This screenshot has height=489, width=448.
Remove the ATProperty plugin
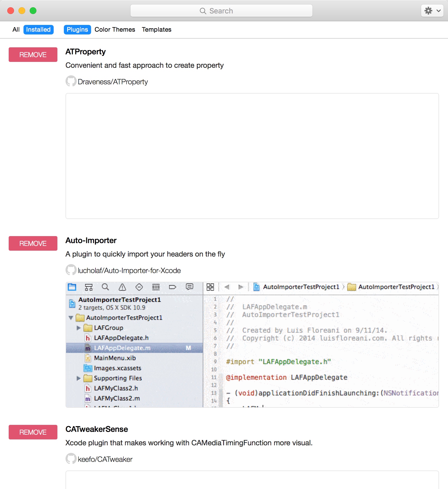point(33,55)
